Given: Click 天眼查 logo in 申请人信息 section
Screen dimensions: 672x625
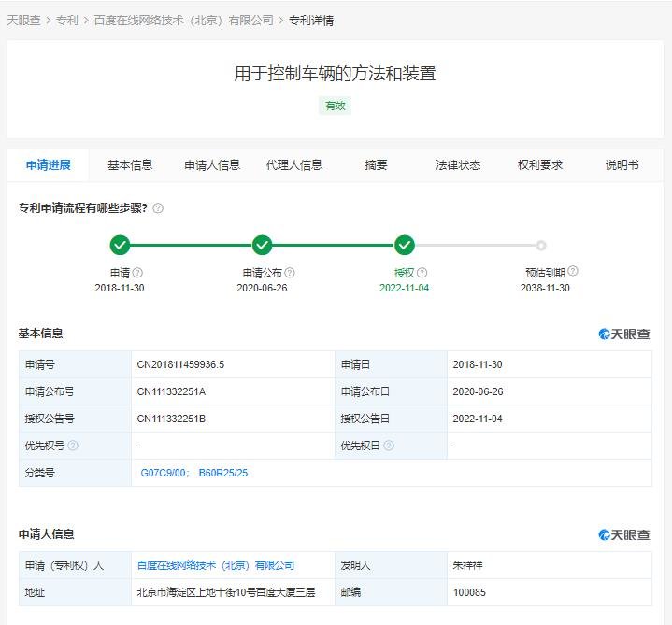Looking at the screenshot, I should [x=624, y=534].
